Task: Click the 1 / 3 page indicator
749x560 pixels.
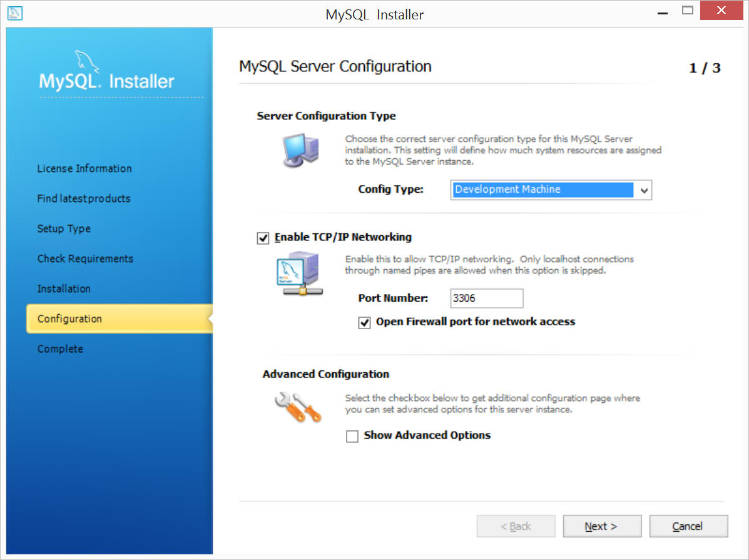Action: pyautogui.click(x=705, y=68)
